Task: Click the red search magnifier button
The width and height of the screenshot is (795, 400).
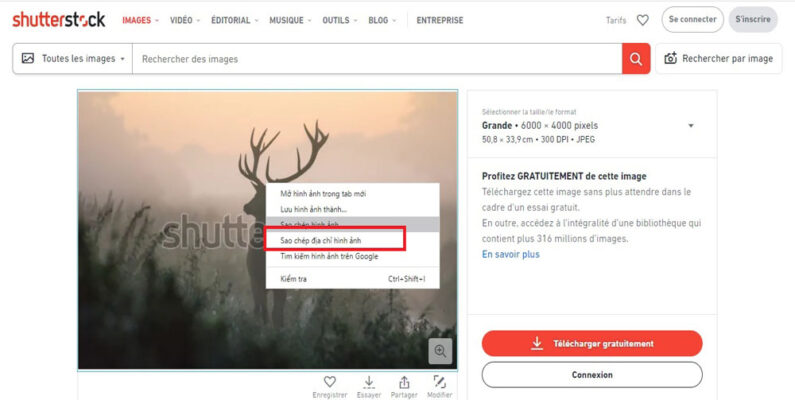Action: [636, 59]
